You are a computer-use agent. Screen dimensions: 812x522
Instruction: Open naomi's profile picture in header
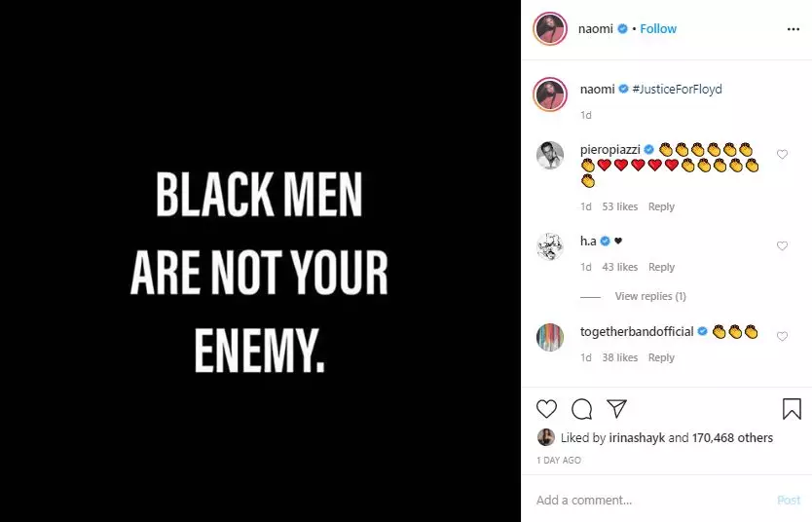click(x=550, y=29)
